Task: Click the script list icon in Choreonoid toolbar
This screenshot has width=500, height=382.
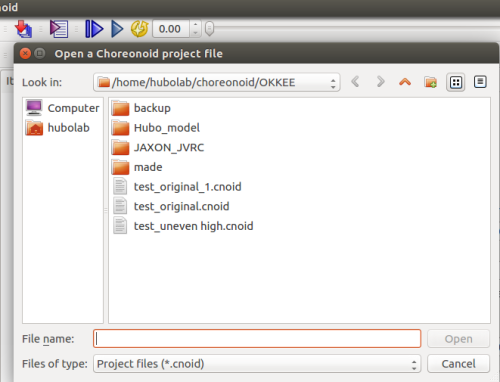Action: (x=59, y=29)
